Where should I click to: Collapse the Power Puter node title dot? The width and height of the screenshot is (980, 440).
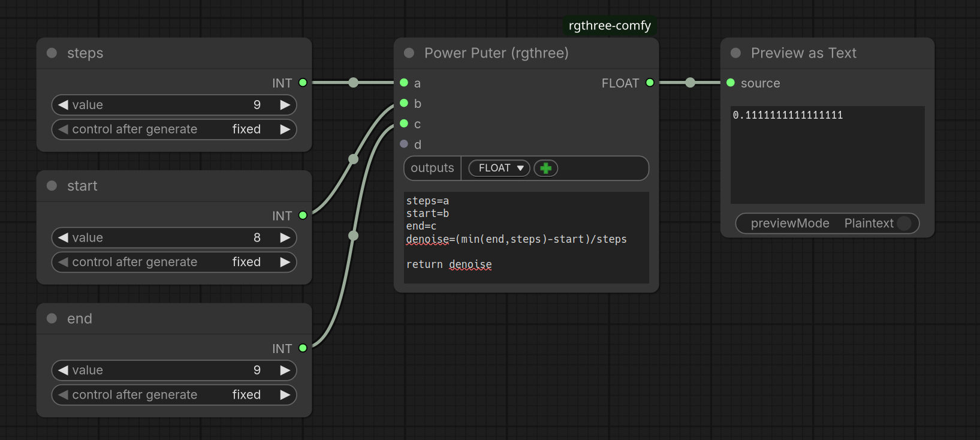[409, 53]
